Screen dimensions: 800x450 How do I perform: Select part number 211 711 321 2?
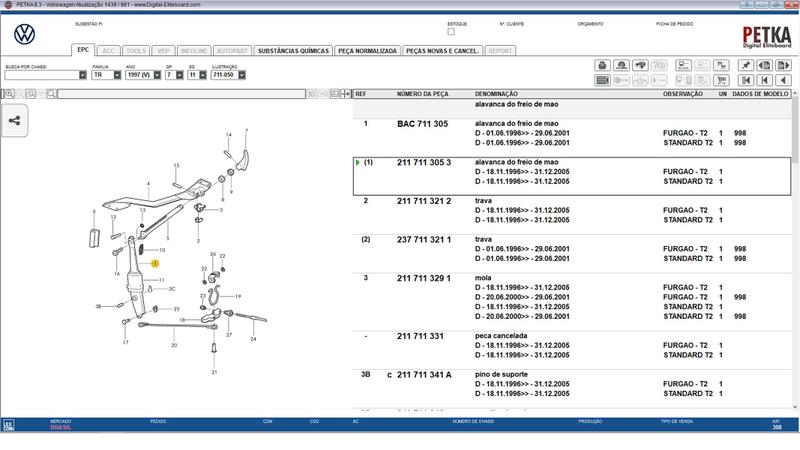[x=424, y=201]
